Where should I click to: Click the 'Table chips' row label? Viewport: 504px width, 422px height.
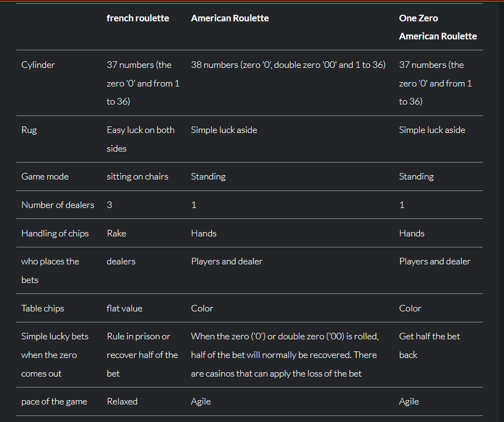(x=43, y=309)
